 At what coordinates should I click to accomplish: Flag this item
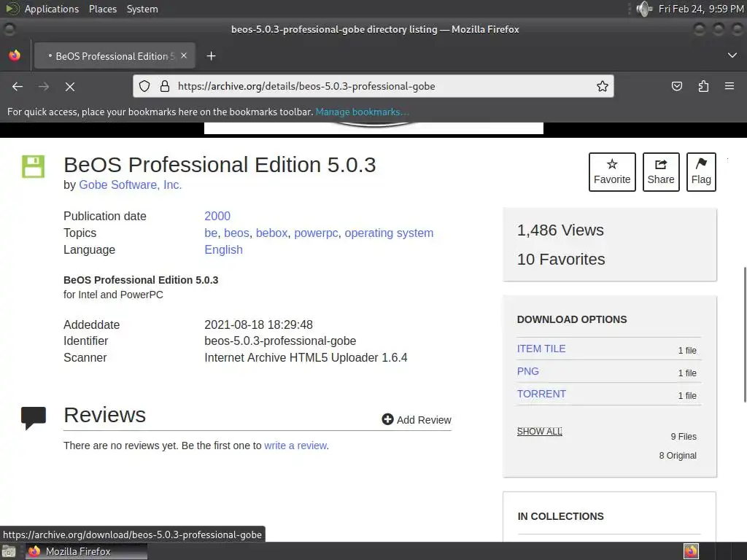[x=701, y=172]
